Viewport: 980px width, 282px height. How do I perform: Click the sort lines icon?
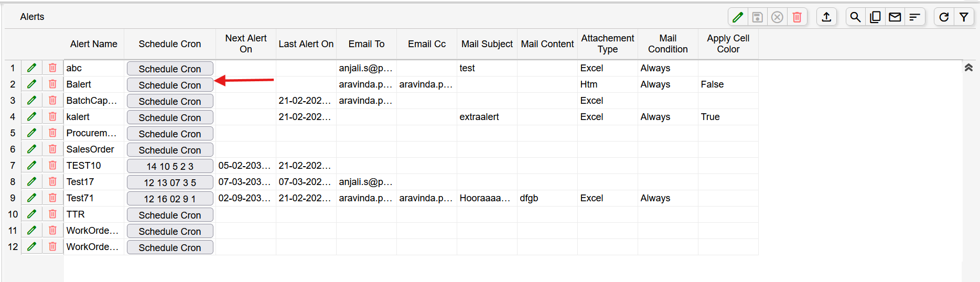click(x=914, y=17)
